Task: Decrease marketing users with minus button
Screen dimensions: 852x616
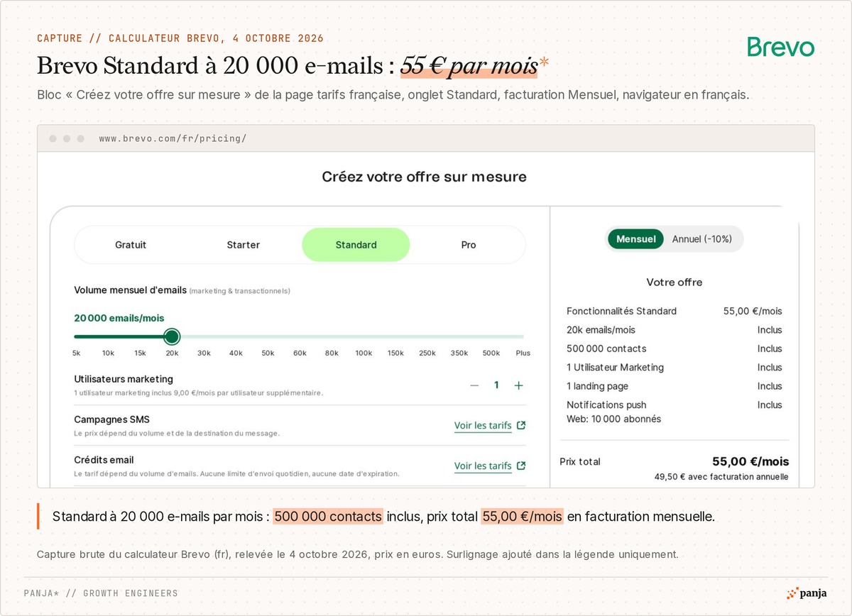Action: click(x=474, y=385)
